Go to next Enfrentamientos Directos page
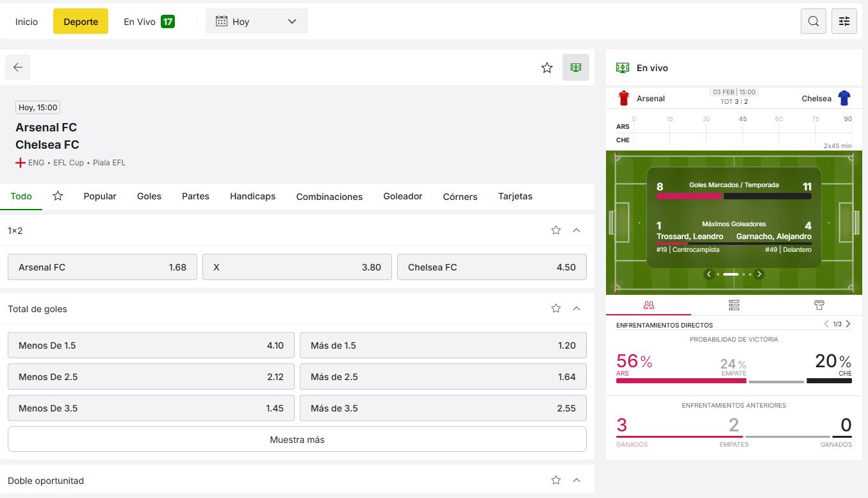Screen dimensions: 868x498 (848, 324)
